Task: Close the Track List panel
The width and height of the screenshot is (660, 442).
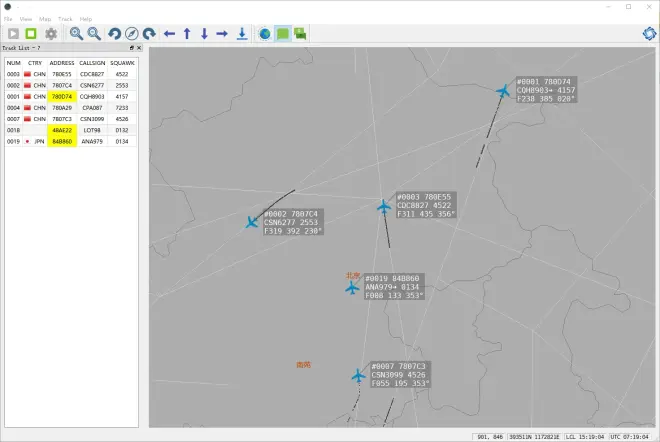Action: (139, 47)
